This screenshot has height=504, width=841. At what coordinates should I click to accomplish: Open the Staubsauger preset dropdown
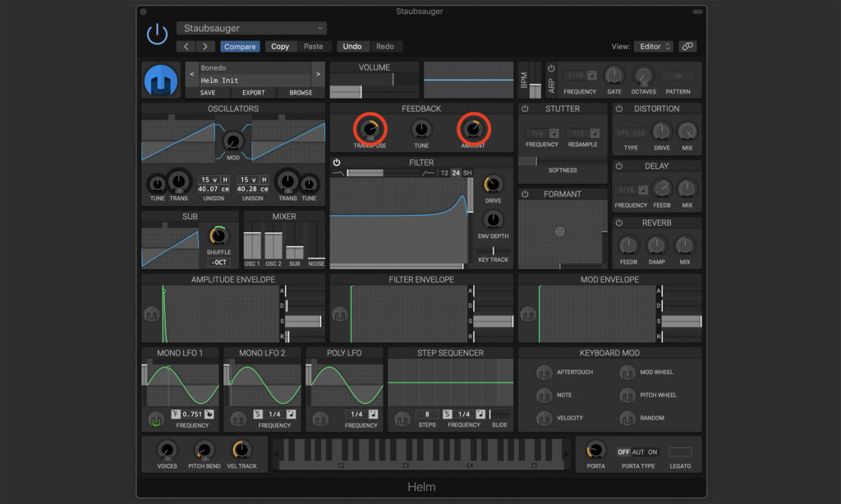coord(251,29)
